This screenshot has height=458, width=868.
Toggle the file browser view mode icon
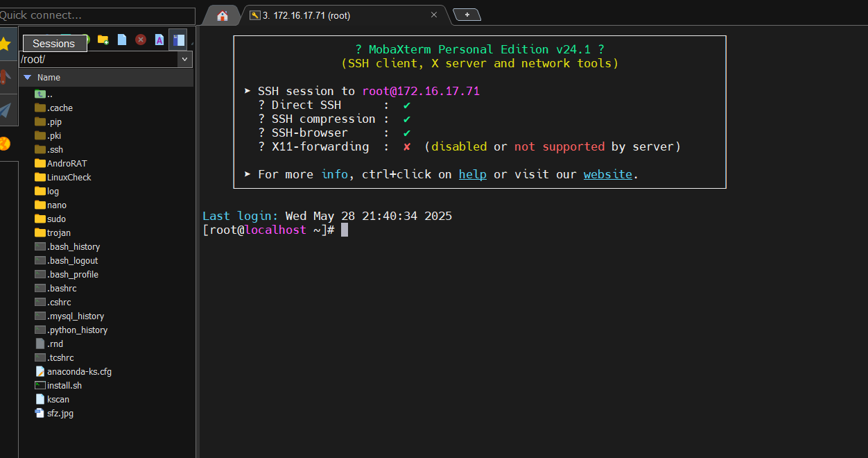[x=178, y=40]
